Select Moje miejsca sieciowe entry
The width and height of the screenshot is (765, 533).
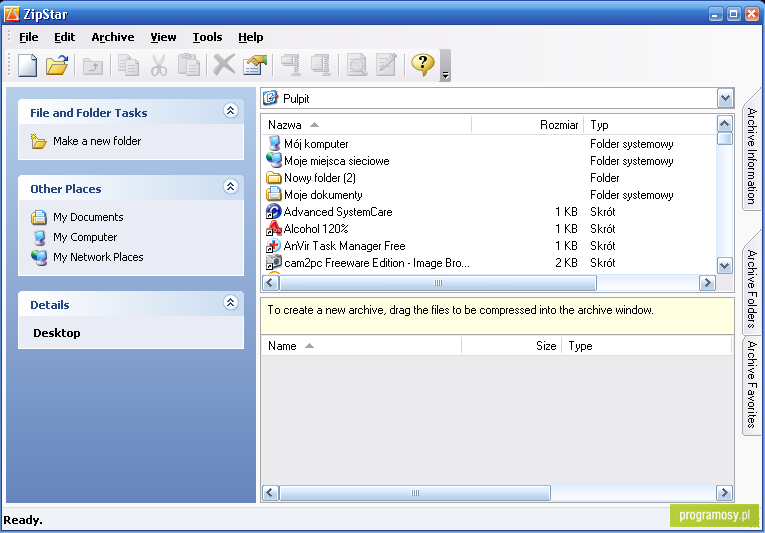tap(337, 161)
